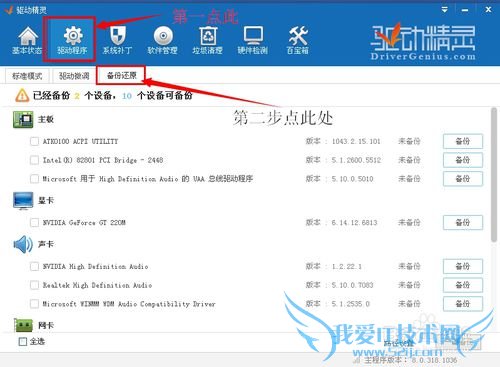
Task: Click 备份 button for Intel PCI Bridge
Action: coord(463,160)
